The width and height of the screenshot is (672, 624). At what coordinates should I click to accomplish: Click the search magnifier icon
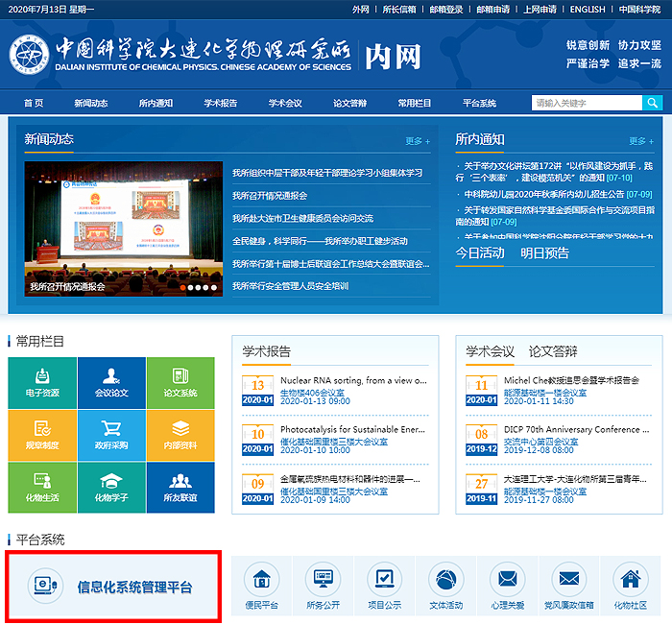(x=653, y=103)
